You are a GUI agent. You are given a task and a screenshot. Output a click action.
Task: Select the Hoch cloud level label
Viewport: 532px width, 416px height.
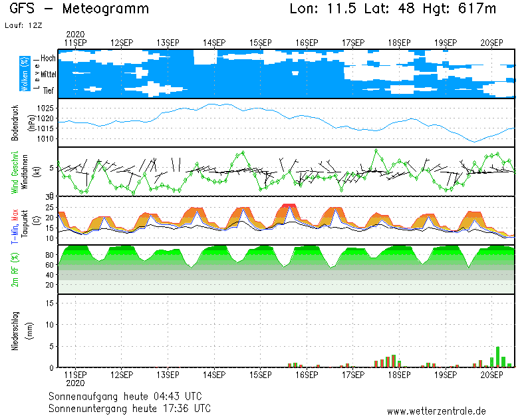(x=48, y=59)
